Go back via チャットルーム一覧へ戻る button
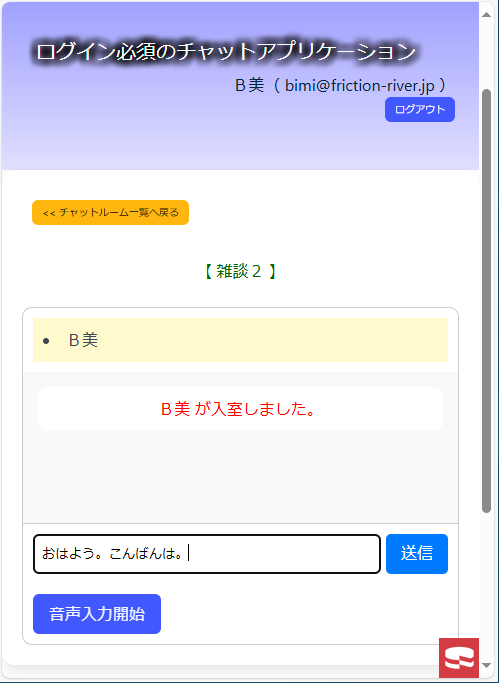Screen dimensions: 499x683 click(111, 213)
